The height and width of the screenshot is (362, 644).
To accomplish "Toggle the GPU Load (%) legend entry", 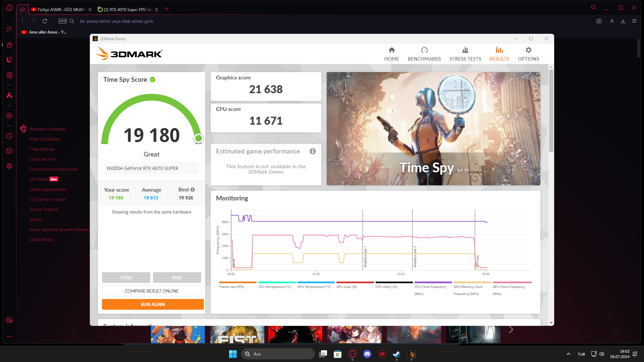I will tap(346, 287).
